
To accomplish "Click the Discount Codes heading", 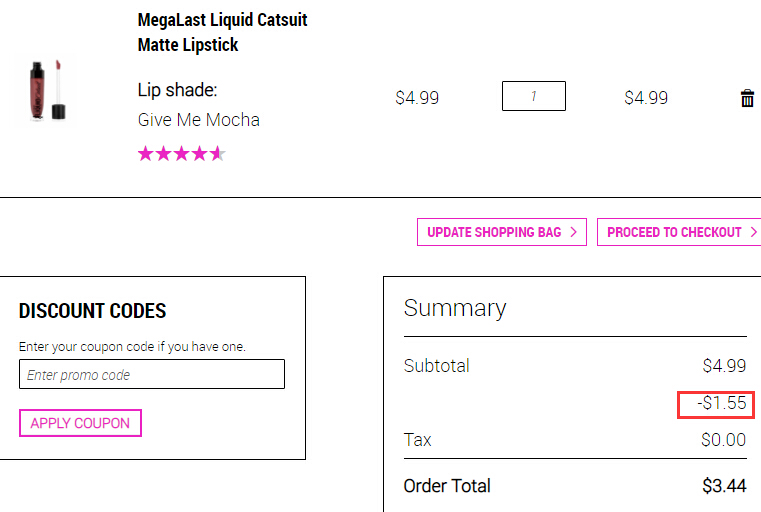I will click(x=92, y=311).
